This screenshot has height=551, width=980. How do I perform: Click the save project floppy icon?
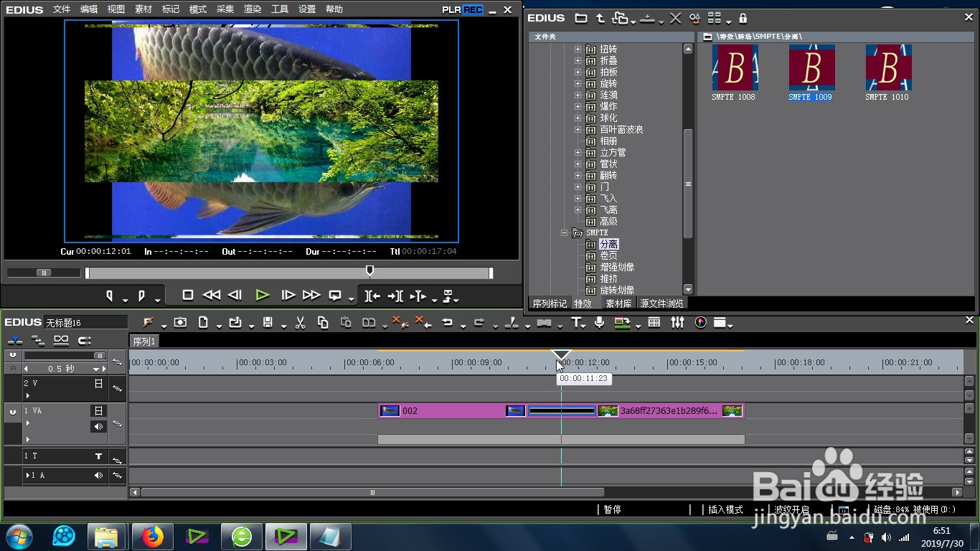[x=268, y=323]
